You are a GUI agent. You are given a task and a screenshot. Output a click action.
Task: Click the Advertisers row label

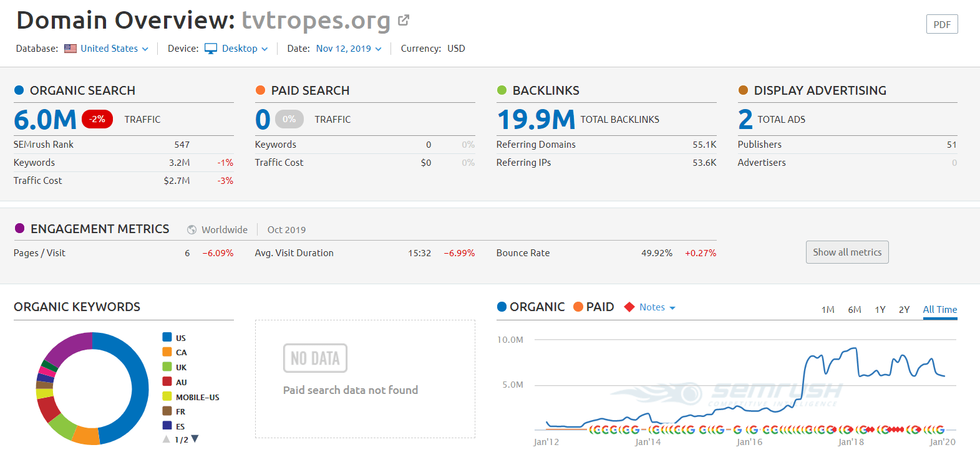click(762, 163)
